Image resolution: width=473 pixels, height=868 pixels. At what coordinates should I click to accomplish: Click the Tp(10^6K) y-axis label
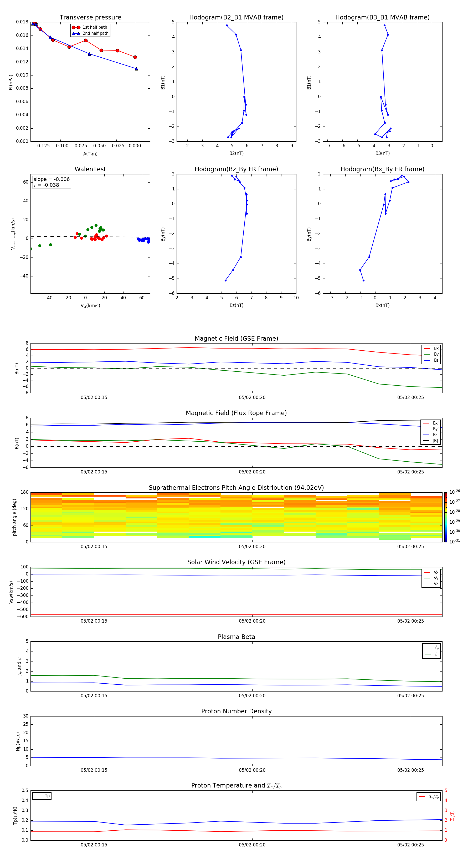pyautogui.click(x=15, y=815)
